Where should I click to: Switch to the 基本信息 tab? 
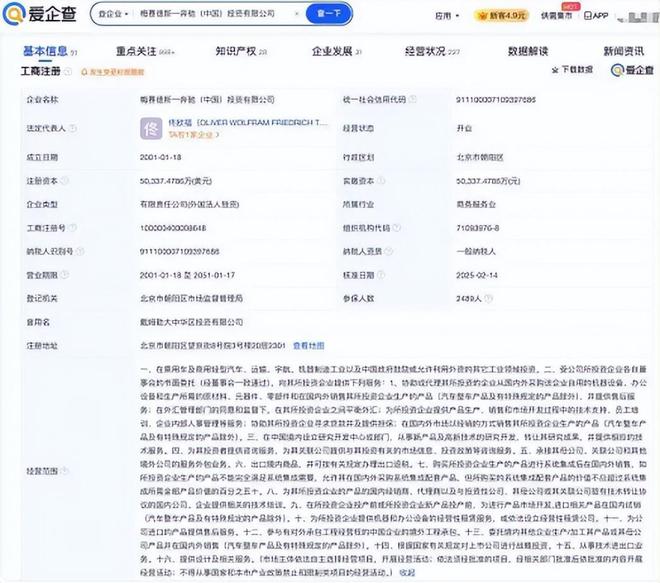(x=50, y=51)
